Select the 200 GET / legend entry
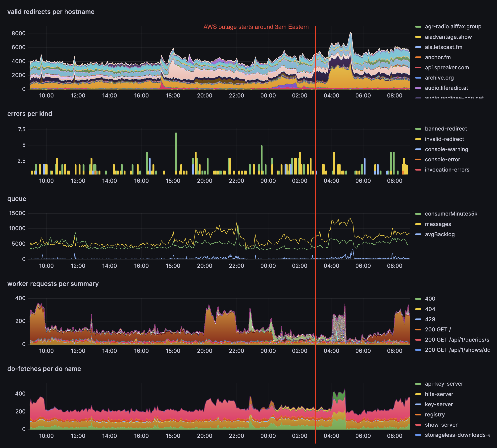The height and width of the screenshot is (448, 497). [x=438, y=330]
